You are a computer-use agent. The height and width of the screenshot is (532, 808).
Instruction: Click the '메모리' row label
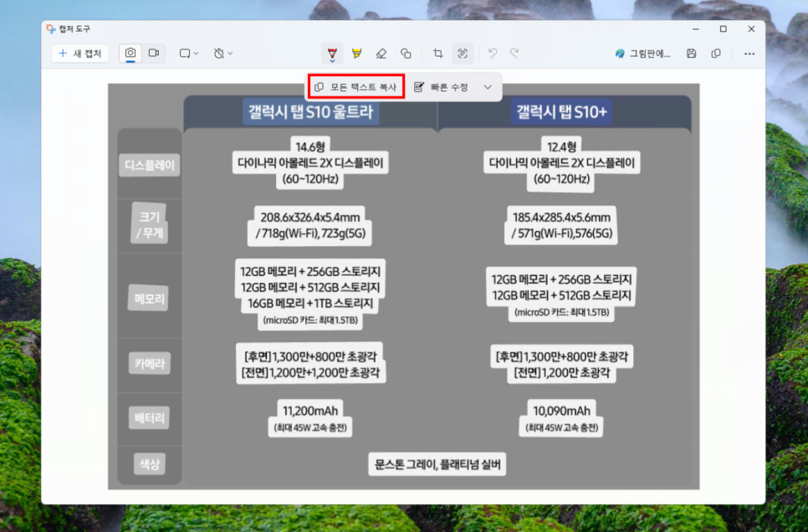point(150,299)
